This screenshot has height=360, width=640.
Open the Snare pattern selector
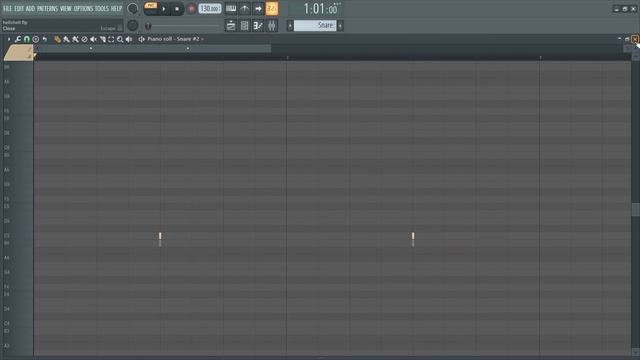(x=315, y=26)
